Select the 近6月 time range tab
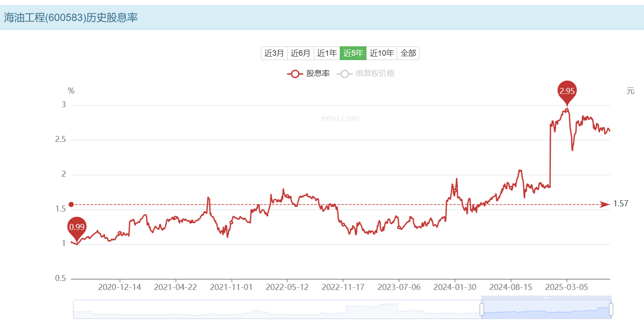Image resolution: width=644 pixels, height=332 pixels. [300, 53]
